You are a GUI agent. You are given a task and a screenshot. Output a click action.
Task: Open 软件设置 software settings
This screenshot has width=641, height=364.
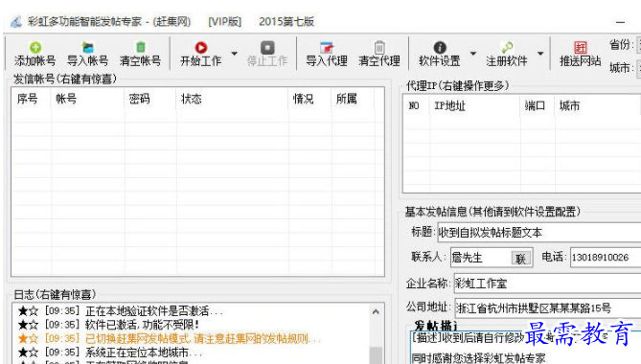point(440,54)
